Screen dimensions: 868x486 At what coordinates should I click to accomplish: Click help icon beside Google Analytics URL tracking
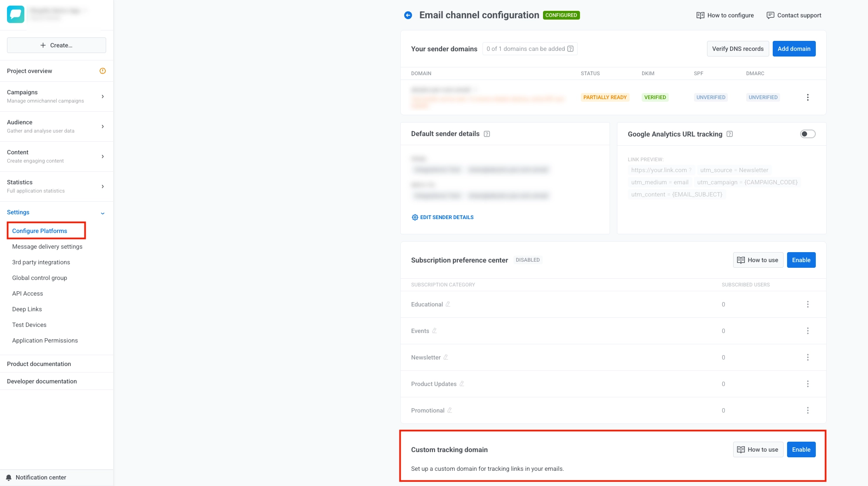click(730, 134)
